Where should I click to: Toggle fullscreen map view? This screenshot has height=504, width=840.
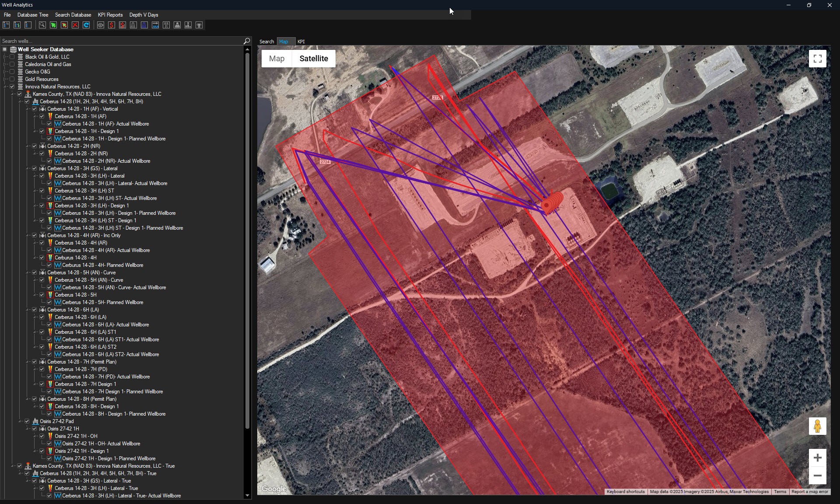point(817,59)
